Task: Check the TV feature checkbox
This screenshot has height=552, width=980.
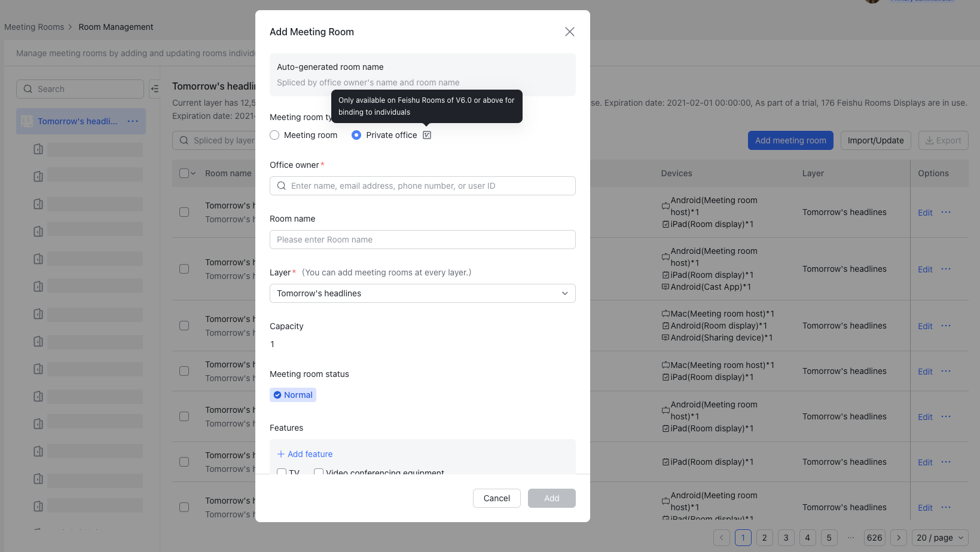Action: click(x=282, y=473)
